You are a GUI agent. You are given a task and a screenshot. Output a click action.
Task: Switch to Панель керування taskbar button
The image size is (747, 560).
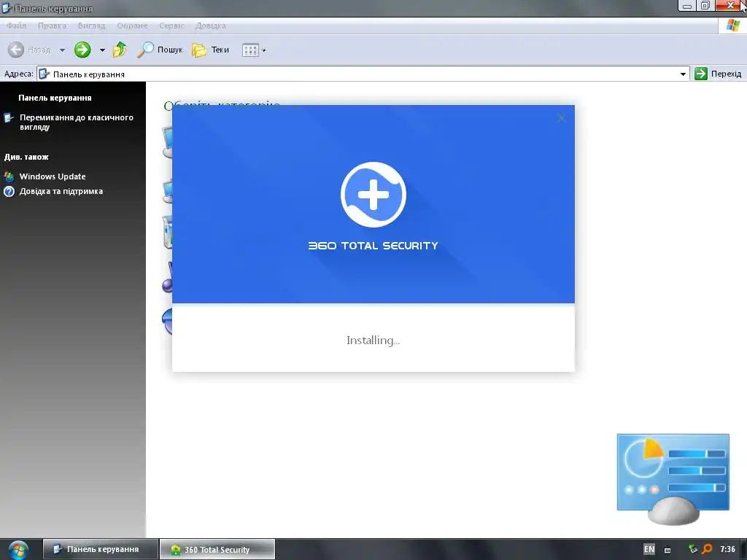tap(101, 549)
